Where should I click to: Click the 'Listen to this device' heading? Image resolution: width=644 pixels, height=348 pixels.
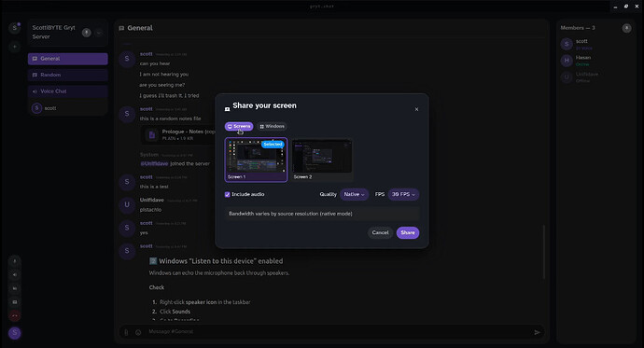coord(220,261)
